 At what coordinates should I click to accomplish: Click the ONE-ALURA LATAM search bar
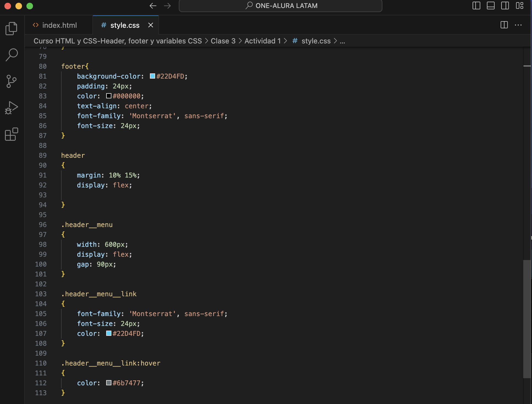(280, 5)
